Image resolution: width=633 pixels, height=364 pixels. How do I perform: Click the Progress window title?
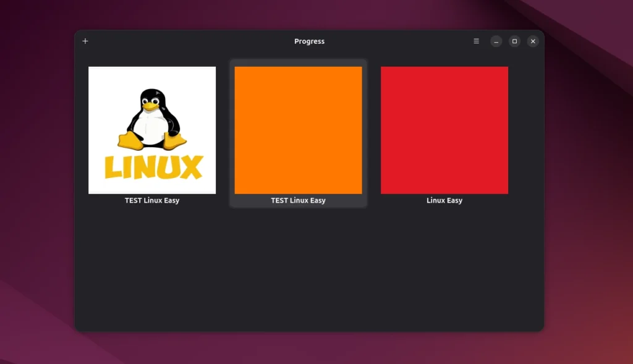(309, 41)
